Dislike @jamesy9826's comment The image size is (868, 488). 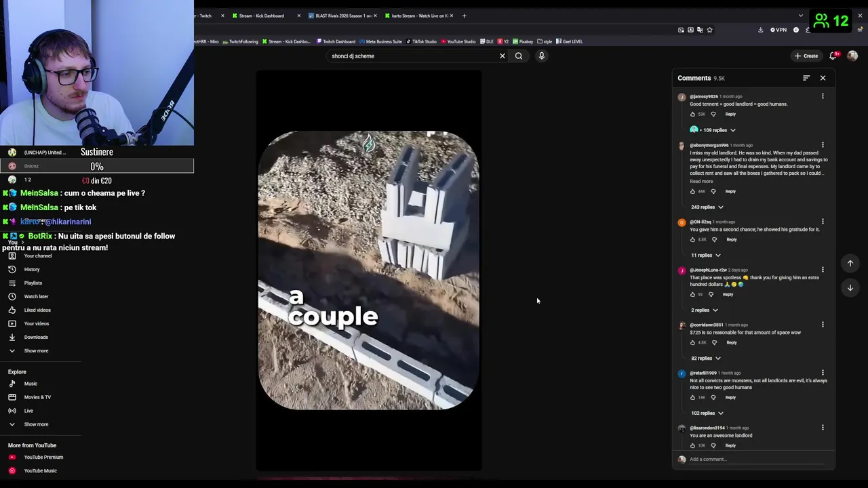pyautogui.click(x=713, y=114)
